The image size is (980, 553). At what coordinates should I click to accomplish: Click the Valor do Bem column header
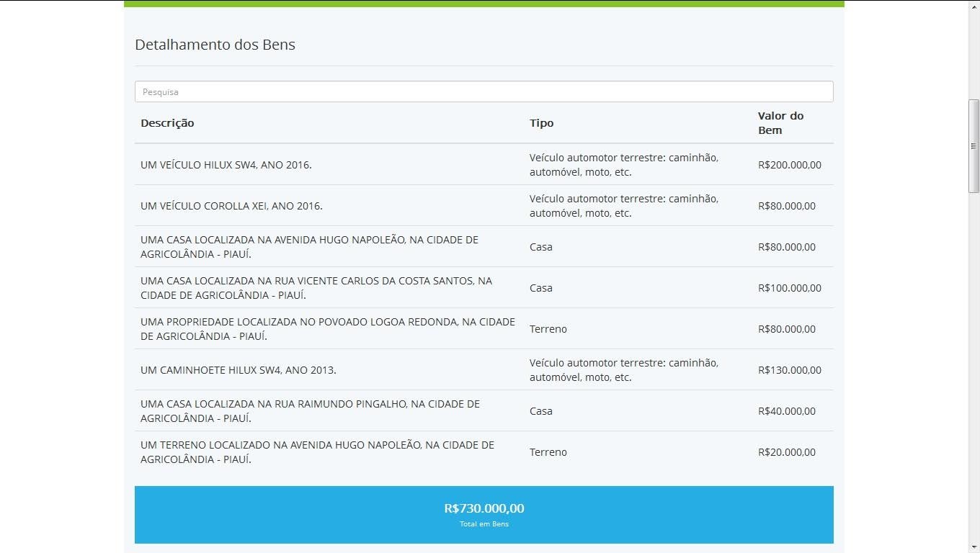click(780, 123)
